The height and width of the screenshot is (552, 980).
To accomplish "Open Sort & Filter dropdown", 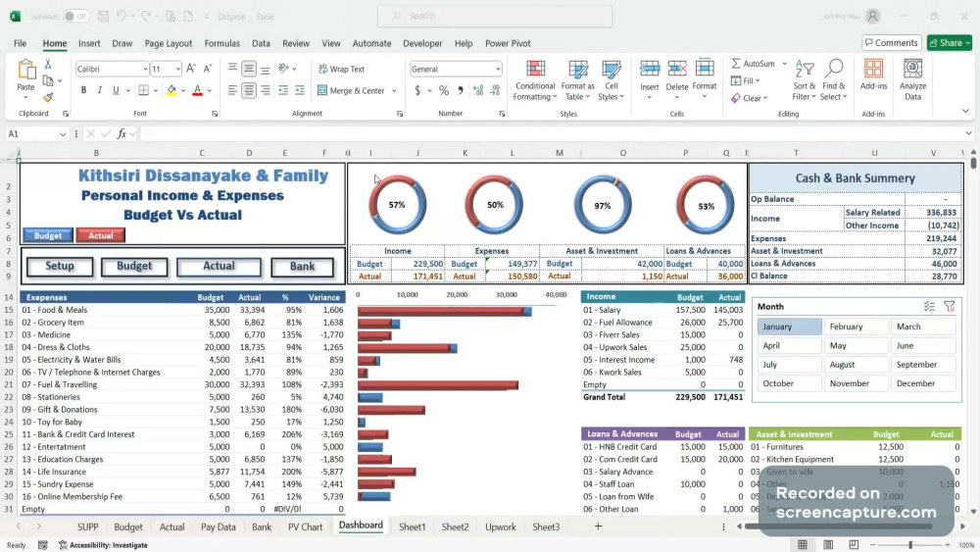I will coord(805,80).
